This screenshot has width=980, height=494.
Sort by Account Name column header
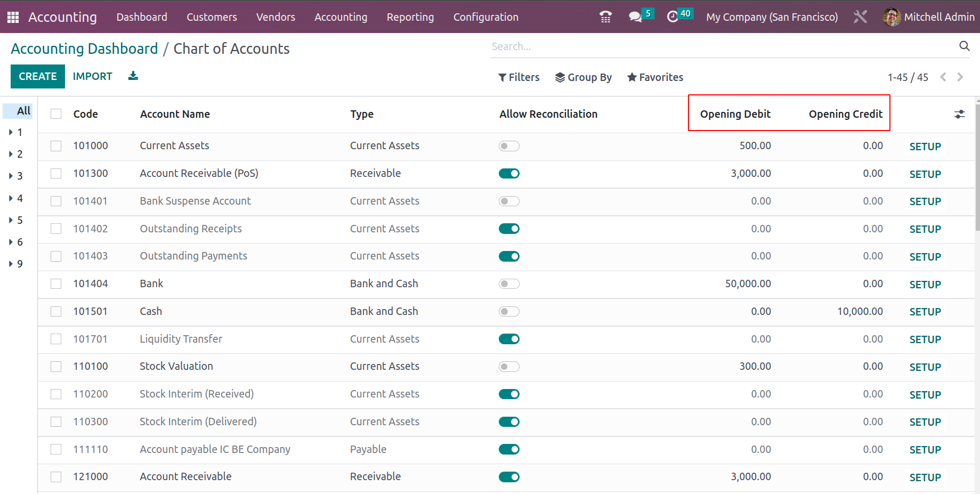tap(175, 114)
